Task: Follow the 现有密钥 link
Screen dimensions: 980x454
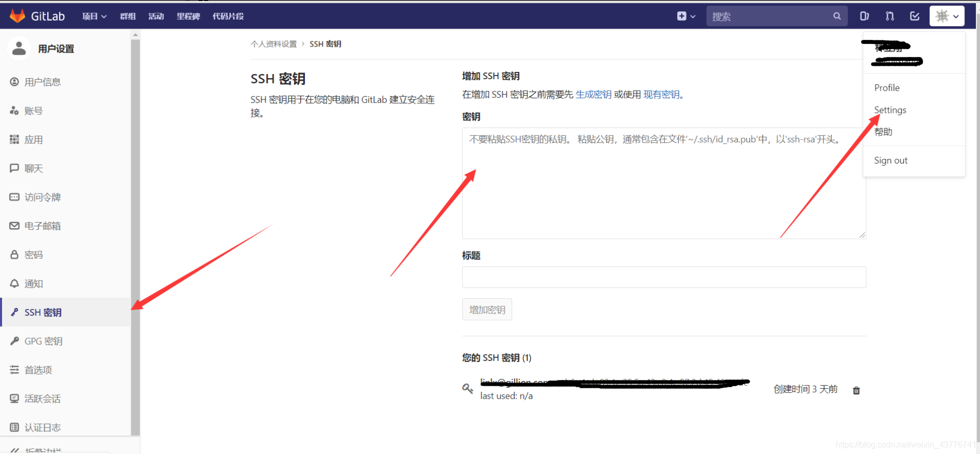Action: pyautogui.click(x=661, y=94)
